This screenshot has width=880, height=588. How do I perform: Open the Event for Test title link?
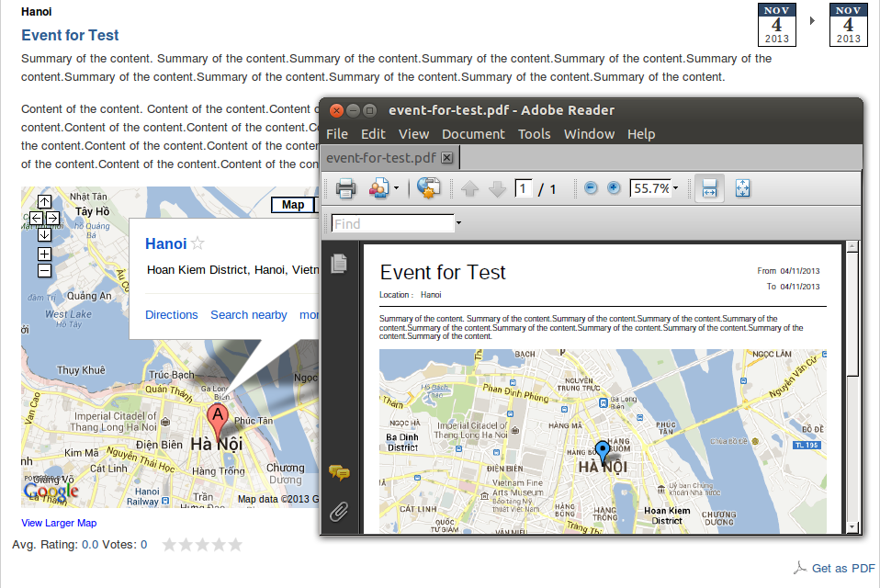click(70, 35)
